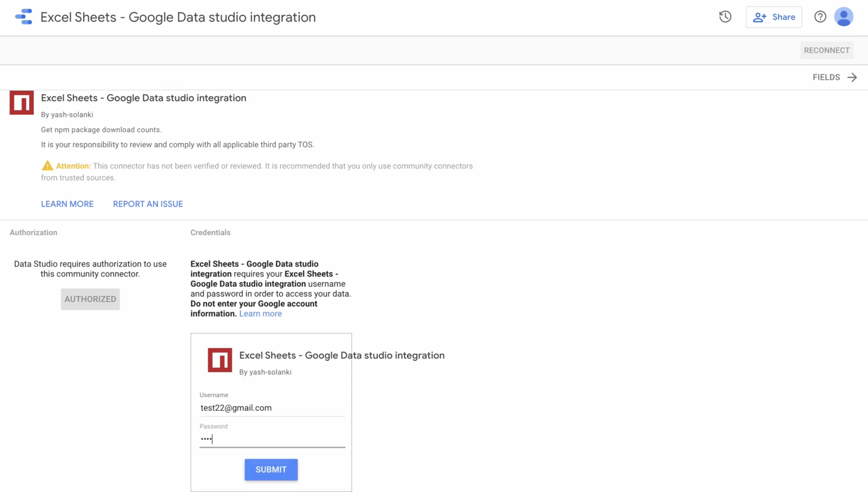Click the Data Studio logo icon
Viewport: 868px width, 492px height.
point(24,17)
